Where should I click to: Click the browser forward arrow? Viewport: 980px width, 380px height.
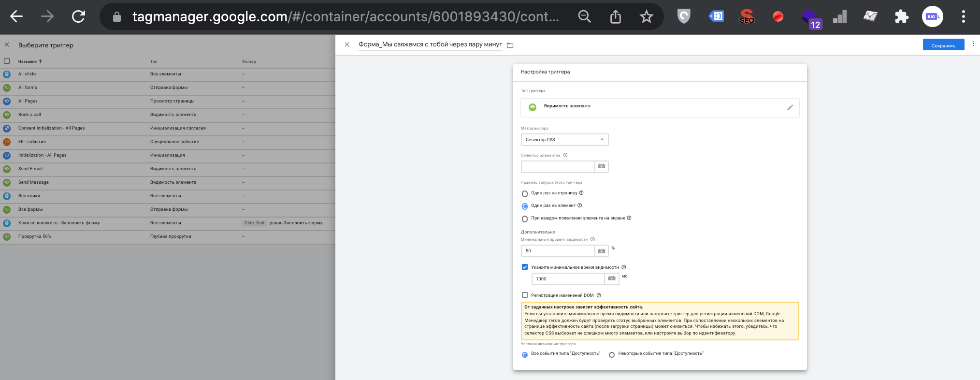pyautogui.click(x=47, y=16)
